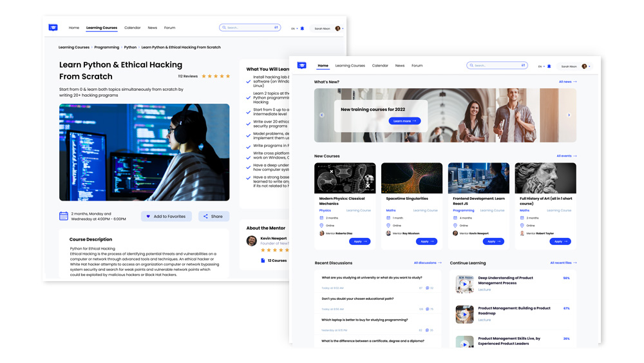Switch to the Calendar tab in the home window
This screenshot has height=363, width=644.
(x=380, y=65)
